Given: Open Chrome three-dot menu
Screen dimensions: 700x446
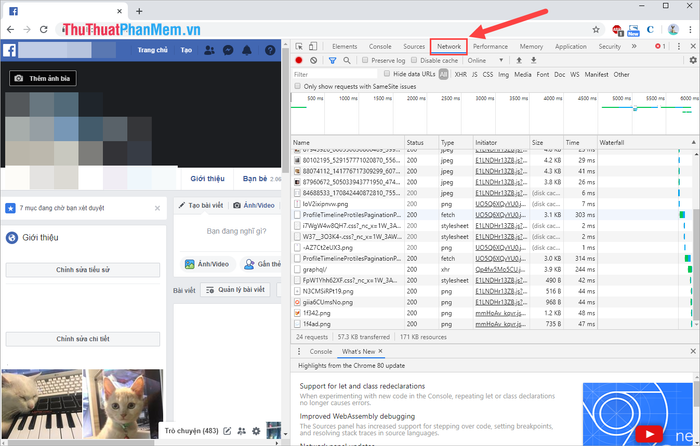Looking at the screenshot, I should click(x=691, y=30).
